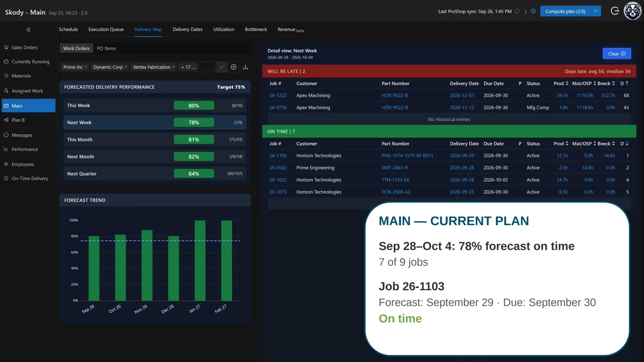This screenshot has width=644, height=362.
Task: Switch to the Bottleneck tab
Action: (256, 29)
